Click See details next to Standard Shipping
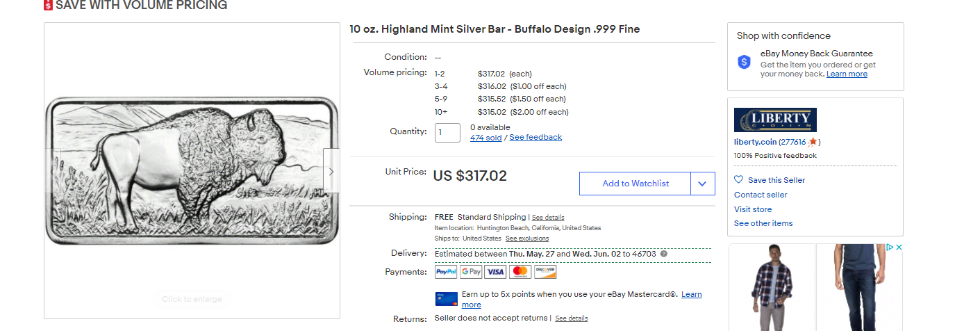Image resolution: width=980 pixels, height=331 pixels. pos(548,218)
